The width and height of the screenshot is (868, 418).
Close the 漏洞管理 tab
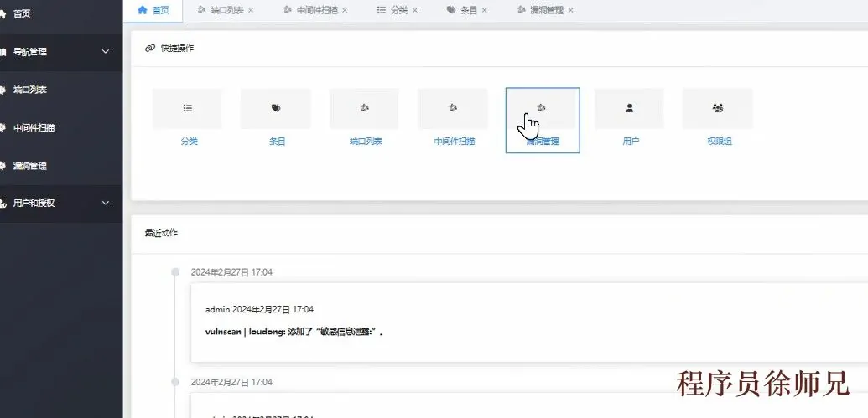point(571,10)
